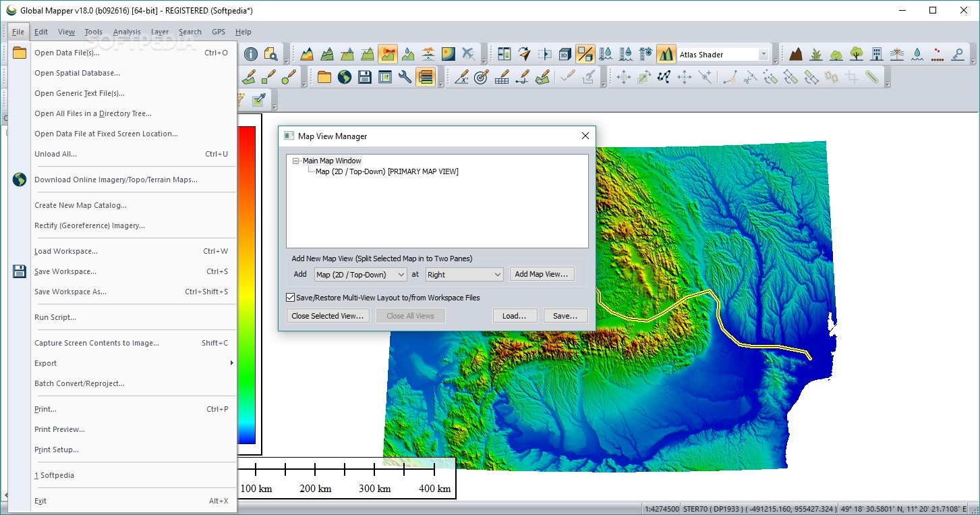Click the red noise-points Lidar icon
The height and width of the screenshot is (515, 980).
pyautogui.click(x=938, y=54)
